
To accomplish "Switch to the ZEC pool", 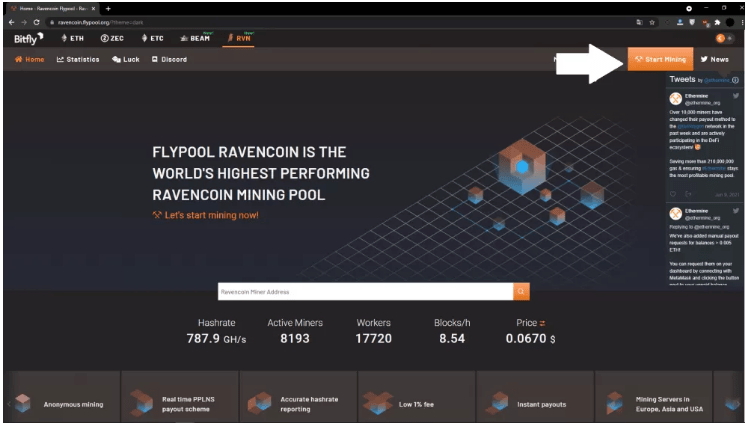I will tap(111, 38).
